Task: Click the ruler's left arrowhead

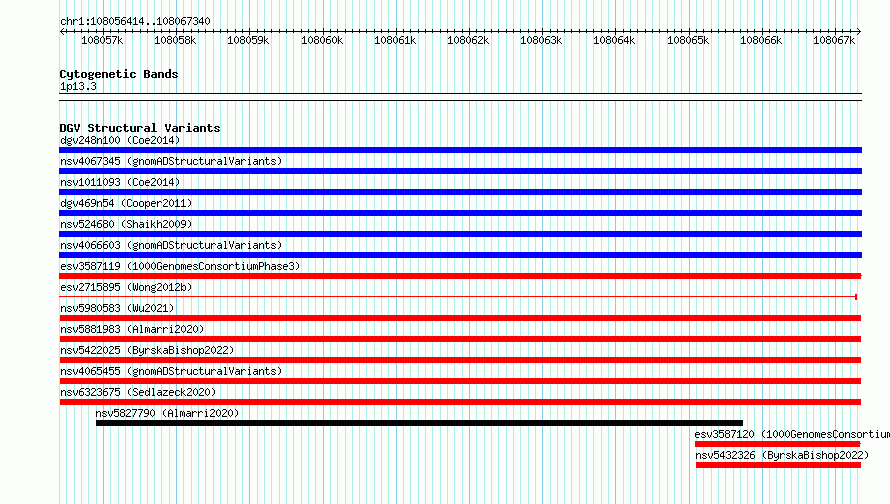Action: pos(62,31)
